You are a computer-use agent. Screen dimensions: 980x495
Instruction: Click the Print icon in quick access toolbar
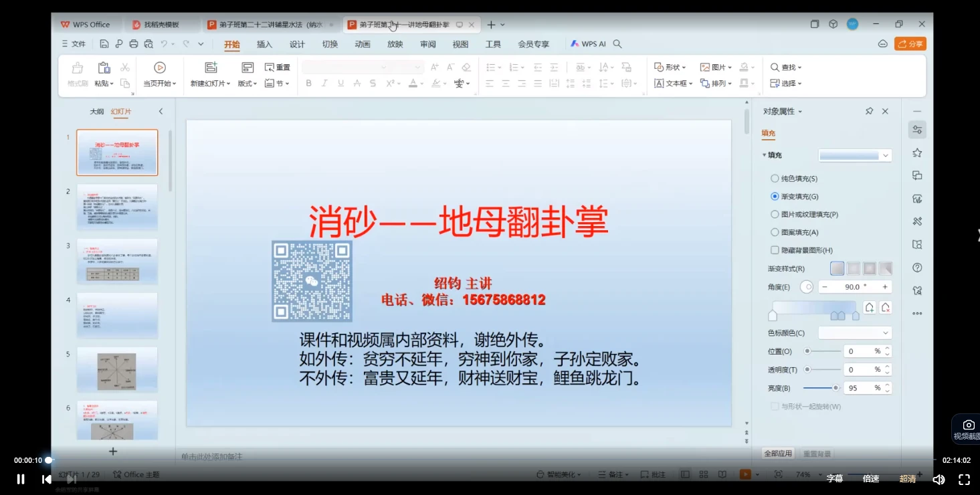tap(133, 44)
